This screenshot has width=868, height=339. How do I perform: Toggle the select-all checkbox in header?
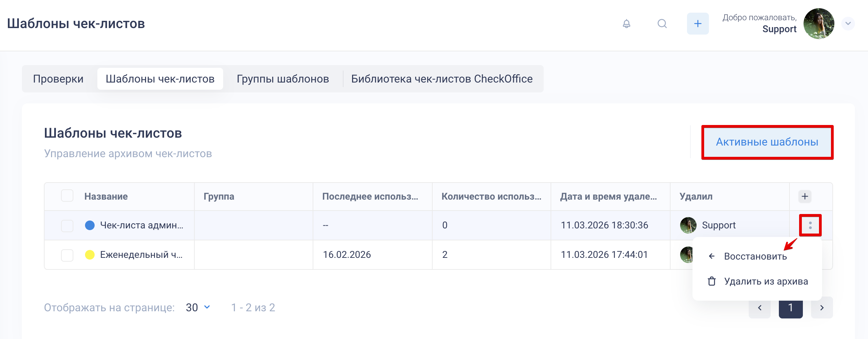(67, 196)
